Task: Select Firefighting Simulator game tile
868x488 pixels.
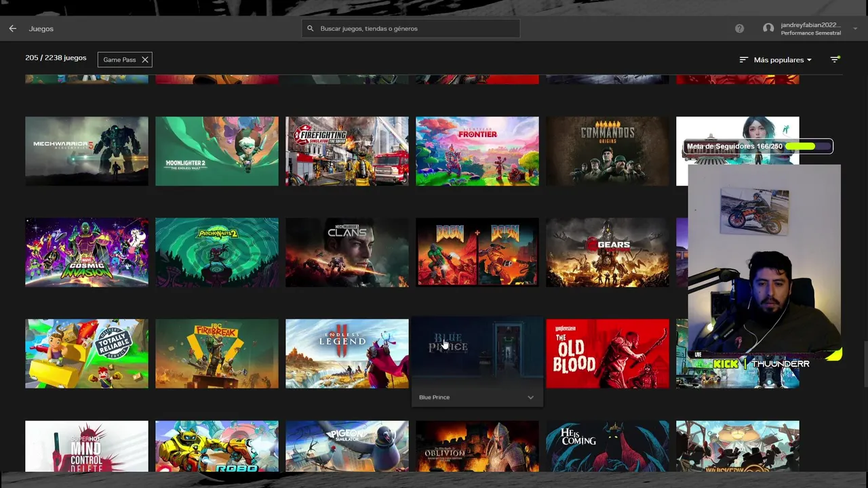Action: pyautogui.click(x=347, y=151)
